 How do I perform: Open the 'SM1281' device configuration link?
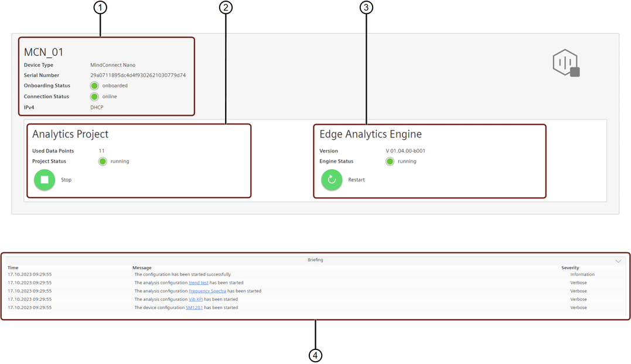(194, 308)
